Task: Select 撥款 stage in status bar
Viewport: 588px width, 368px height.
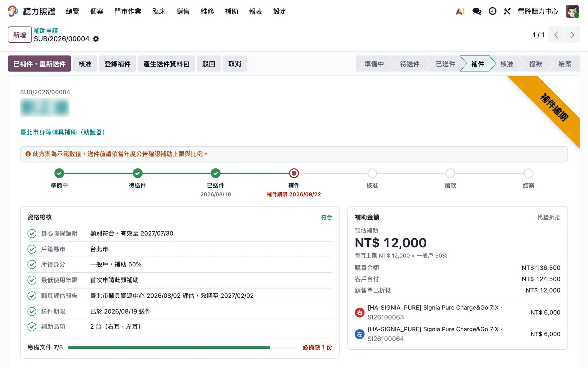Action: point(535,64)
